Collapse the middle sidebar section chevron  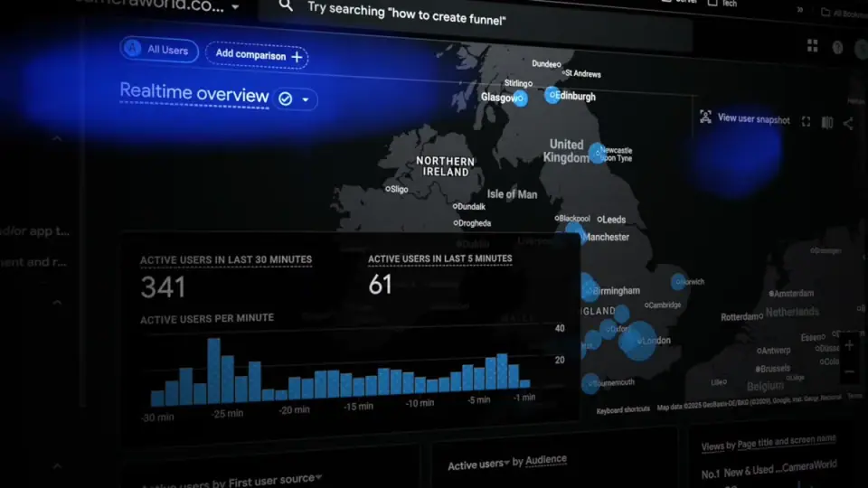pyautogui.click(x=57, y=303)
